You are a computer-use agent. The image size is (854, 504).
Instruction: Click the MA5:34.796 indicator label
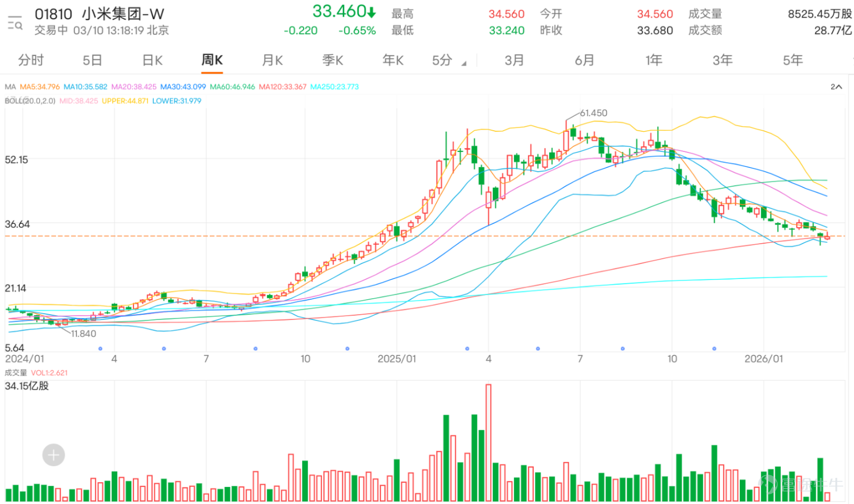[x=40, y=86]
